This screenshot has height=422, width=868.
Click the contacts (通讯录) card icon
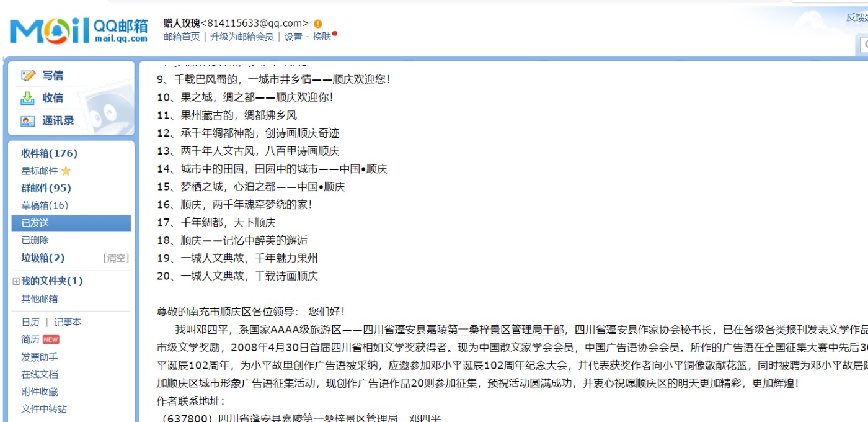pyautogui.click(x=29, y=121)
